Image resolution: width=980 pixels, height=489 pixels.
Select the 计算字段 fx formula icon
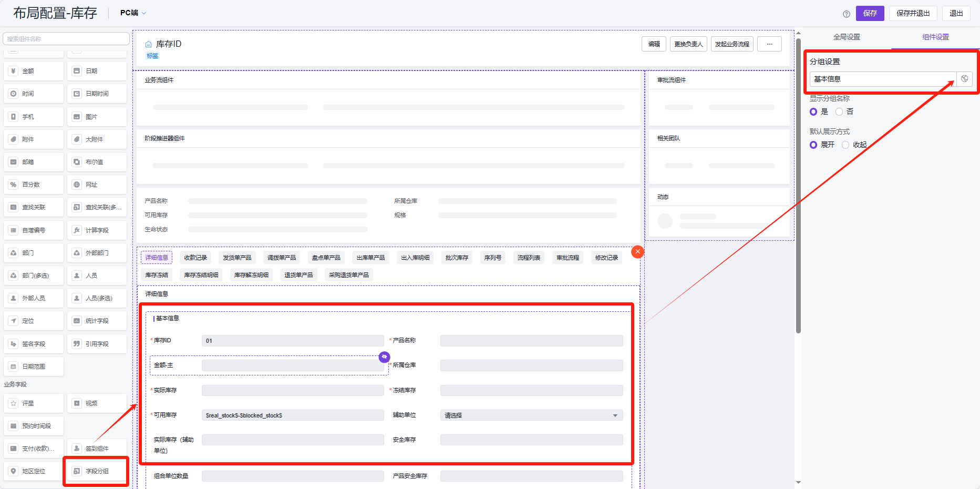click(77, 230)
